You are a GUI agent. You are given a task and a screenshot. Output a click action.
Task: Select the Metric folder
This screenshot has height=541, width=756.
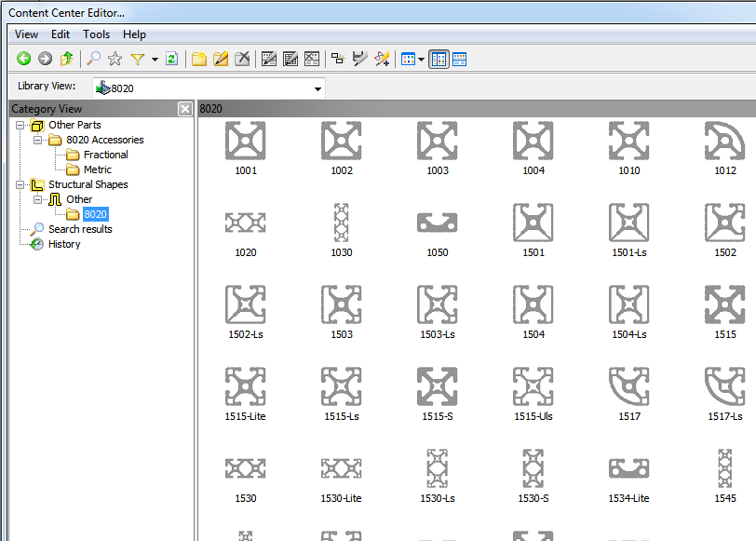coord(98,169)
